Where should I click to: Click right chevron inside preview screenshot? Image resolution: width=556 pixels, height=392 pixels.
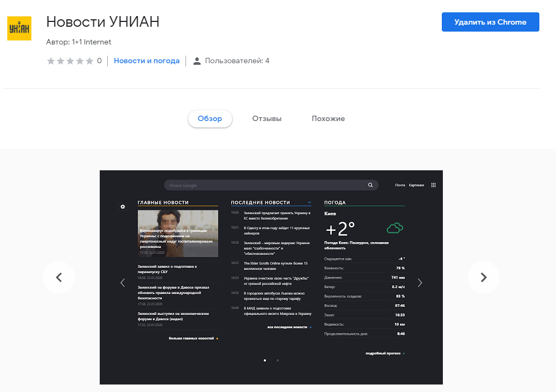pos(420,283)
